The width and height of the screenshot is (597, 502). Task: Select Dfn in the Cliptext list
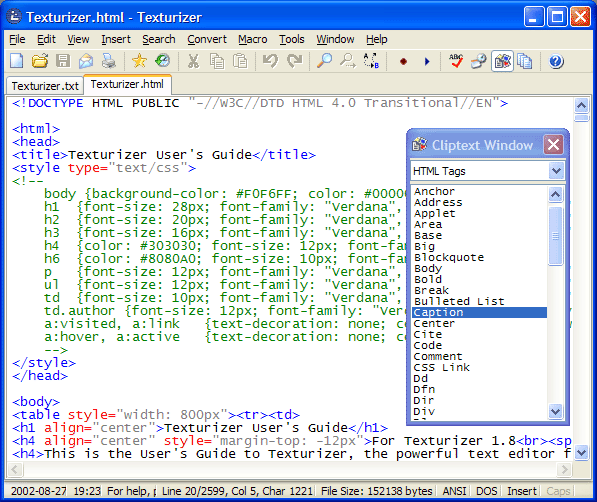point(479,389)
